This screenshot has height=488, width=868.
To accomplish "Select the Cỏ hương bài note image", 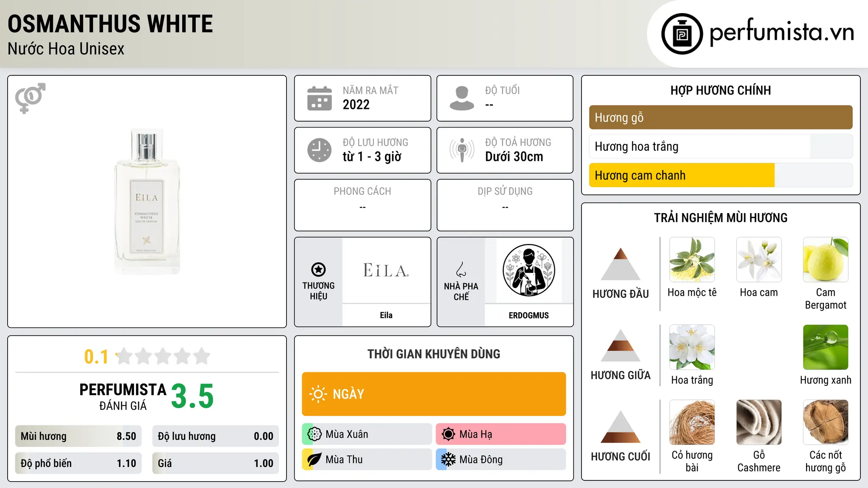I will (692, 422).
